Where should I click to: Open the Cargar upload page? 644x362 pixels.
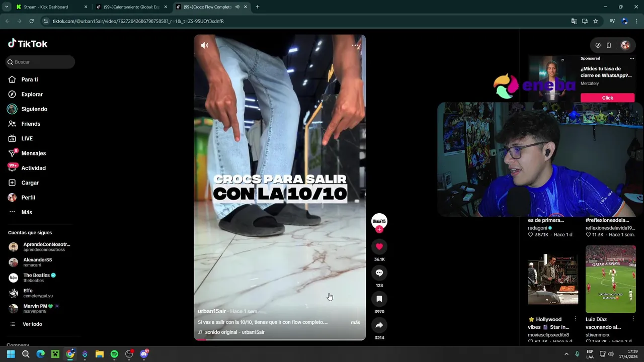(x=30, y=183)
